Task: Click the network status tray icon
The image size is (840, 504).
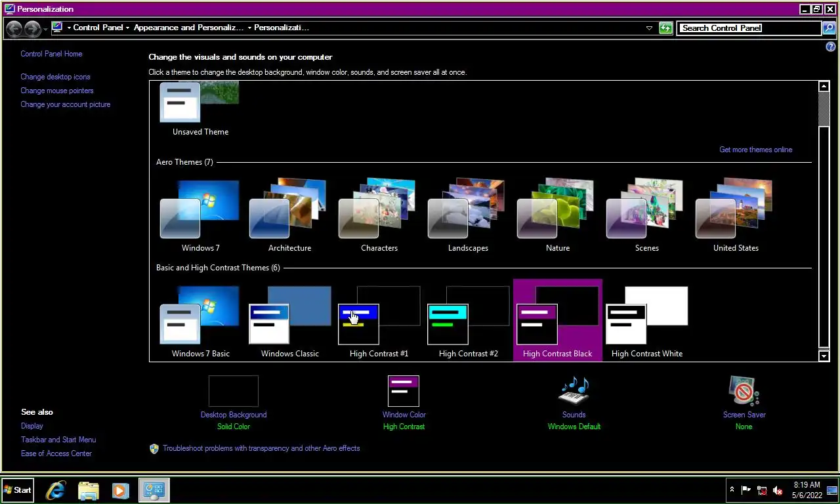Action: (762, 490)
